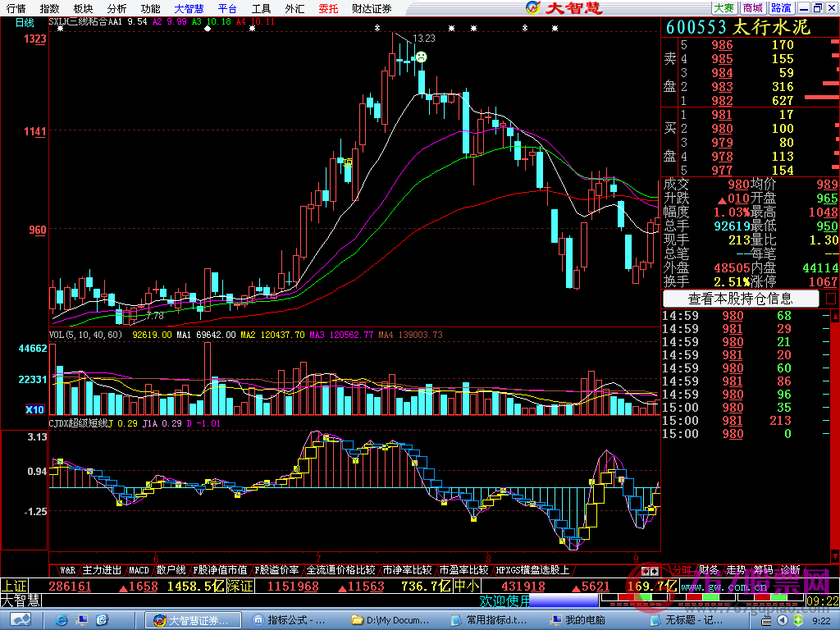Click 查看本股持仓信息 button
Screen dimensions: 840x630
pos(741,299)
